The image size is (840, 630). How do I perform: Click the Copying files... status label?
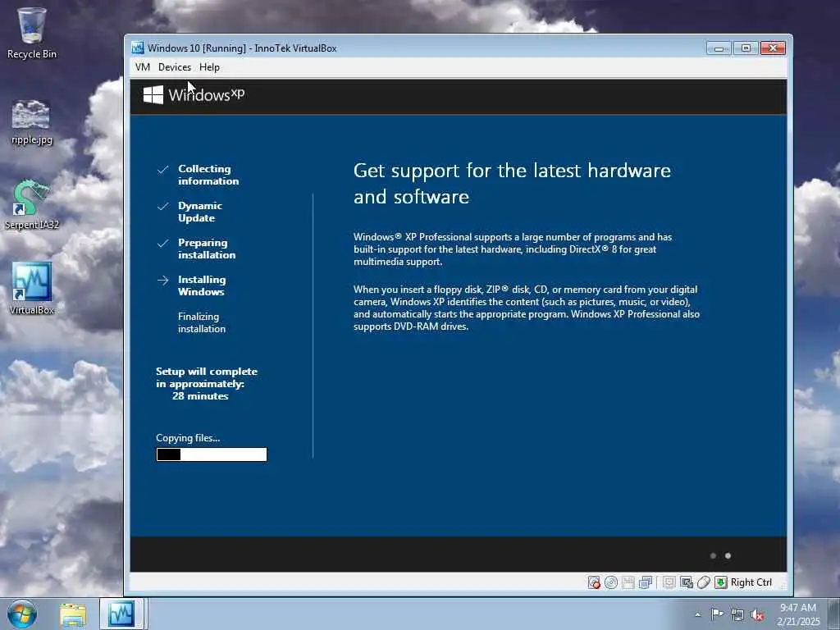(188, 438)
